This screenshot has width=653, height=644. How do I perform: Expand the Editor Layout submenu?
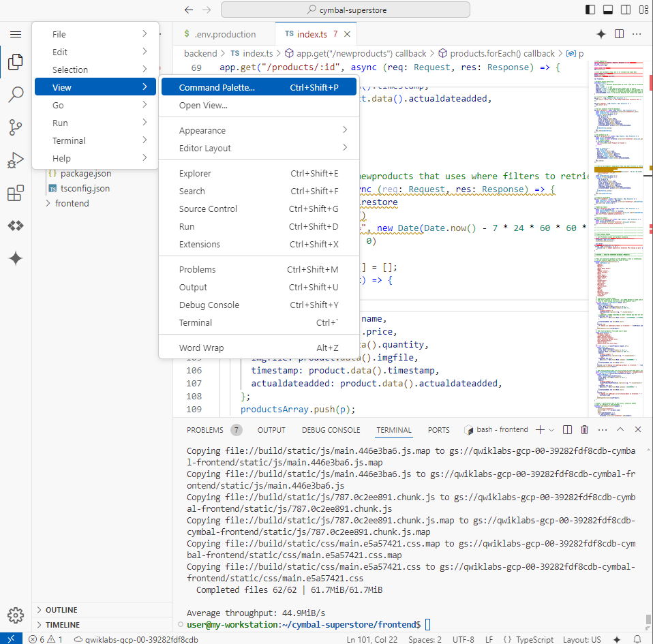point(259,148)
